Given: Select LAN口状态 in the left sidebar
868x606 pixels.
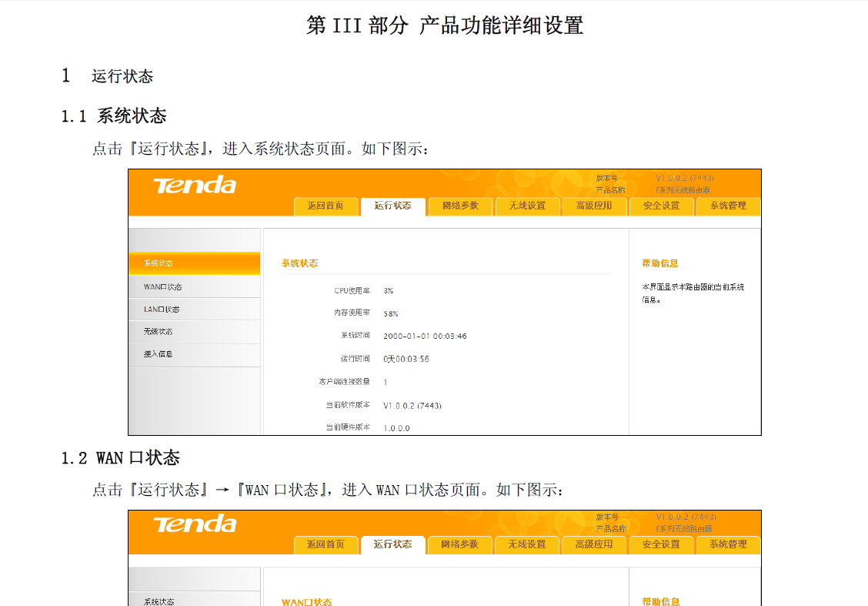Looking at the screenshot, I should (x=162, y=309).
